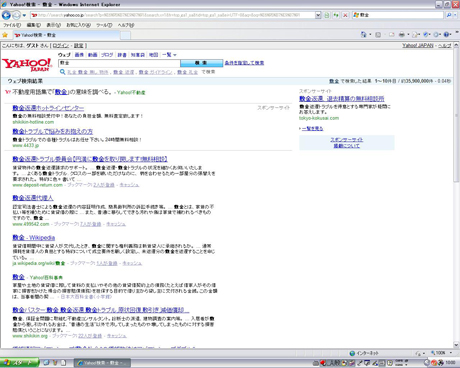Click the Print icon in command bar

402,34
